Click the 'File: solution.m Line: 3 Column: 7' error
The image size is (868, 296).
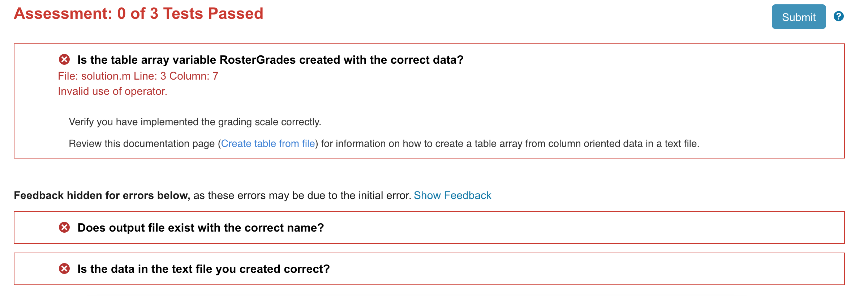(138, 76)
